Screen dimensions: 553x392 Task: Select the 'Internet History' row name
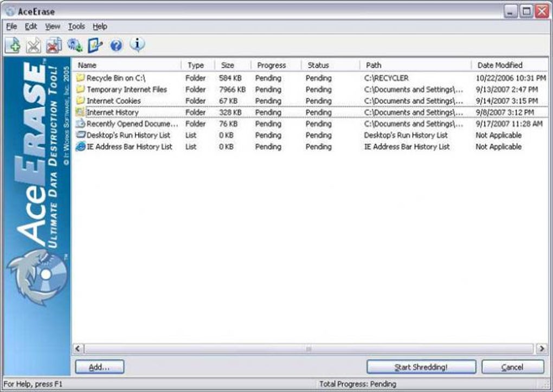113,112
